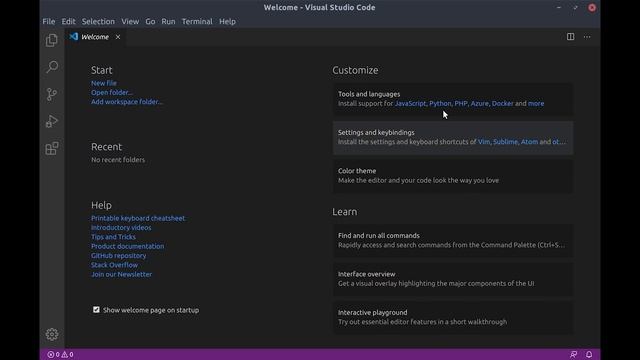Open the View menu
This screenshot has height=360, width=640.
[x=130, y=21]
